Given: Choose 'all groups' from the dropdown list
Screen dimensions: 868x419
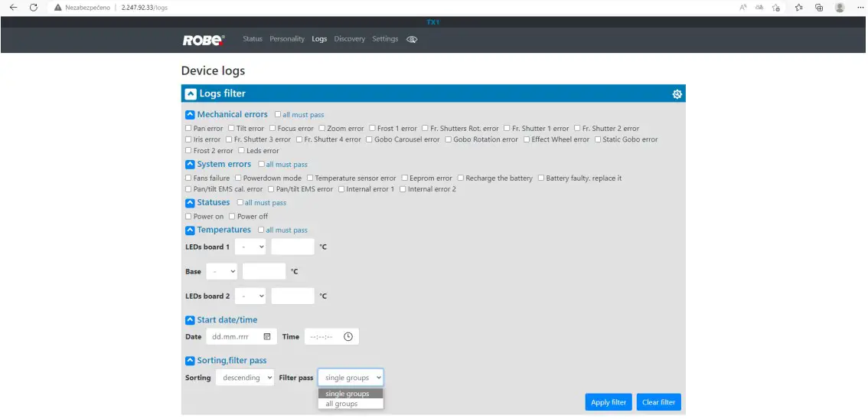Looking at the screenshot, I should (351, 404).
